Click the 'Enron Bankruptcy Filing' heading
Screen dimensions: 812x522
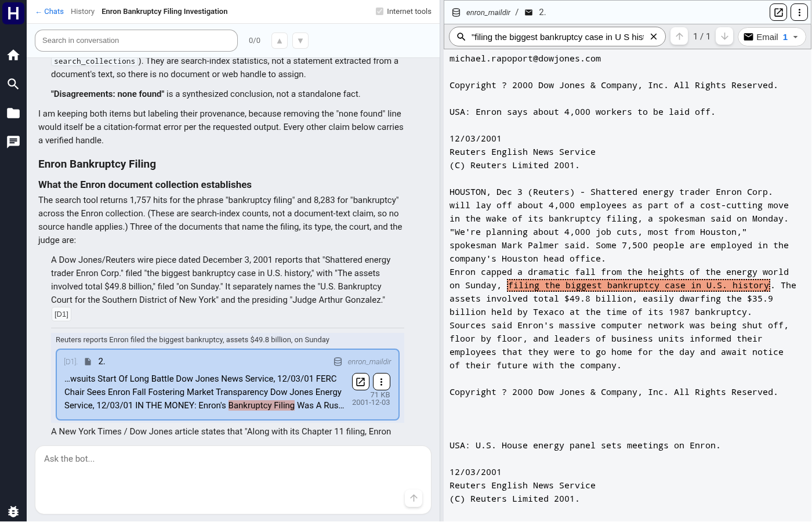tap(97, 164)
